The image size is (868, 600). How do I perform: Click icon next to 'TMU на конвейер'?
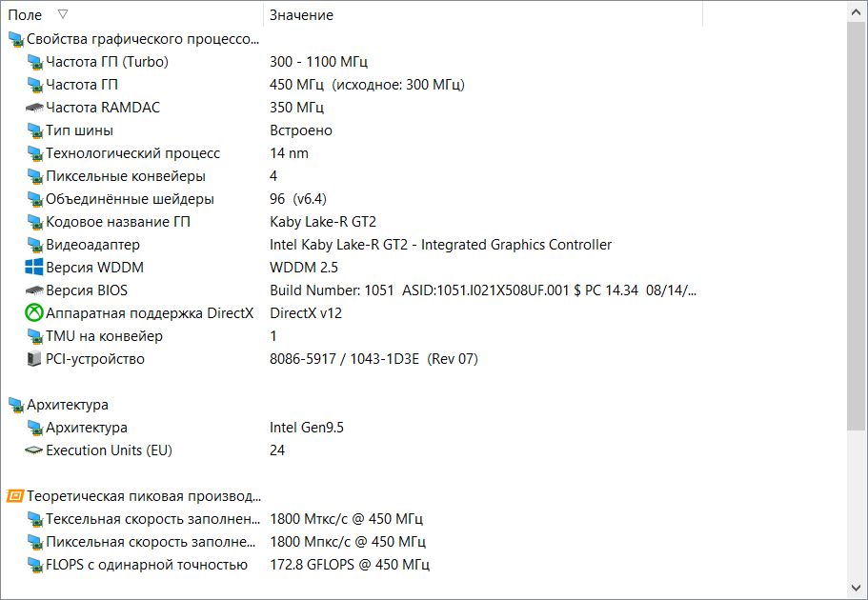click(34, 336)
